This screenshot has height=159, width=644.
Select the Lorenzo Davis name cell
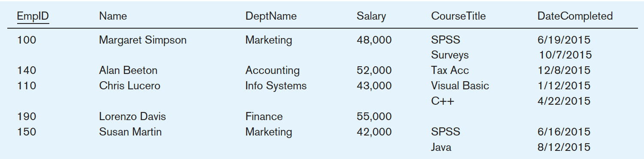(x=132, y=116)
